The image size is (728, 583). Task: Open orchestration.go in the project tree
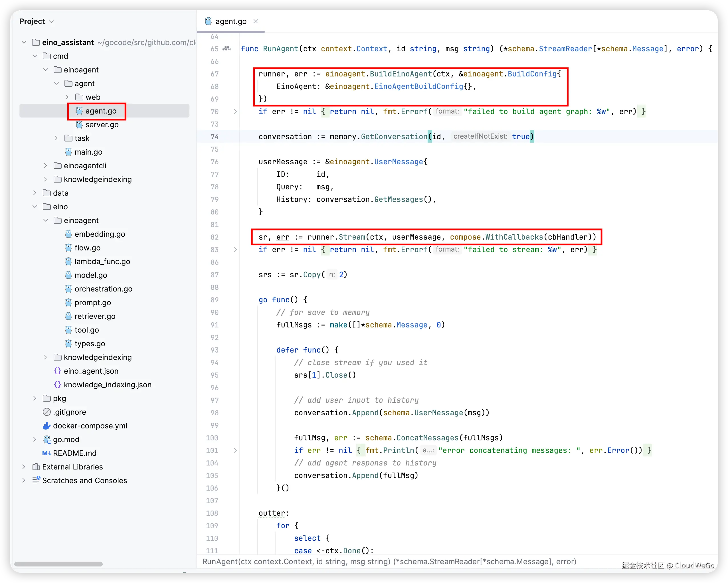[103, 289]
